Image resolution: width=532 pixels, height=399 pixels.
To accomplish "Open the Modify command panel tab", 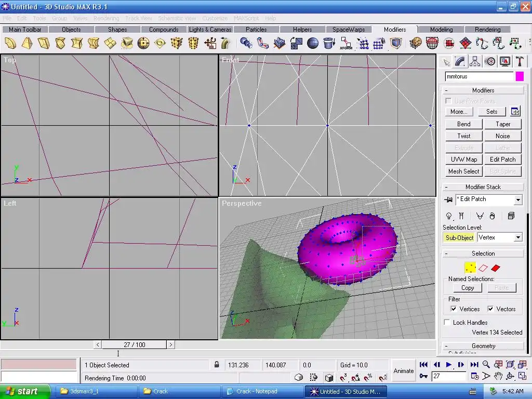I will (460, 62).
